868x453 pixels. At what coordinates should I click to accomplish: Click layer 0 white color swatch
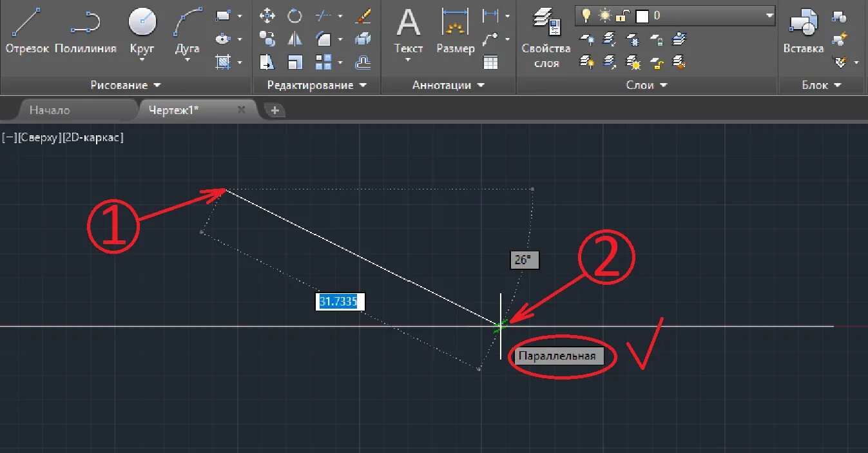click(x=642, y=15)
